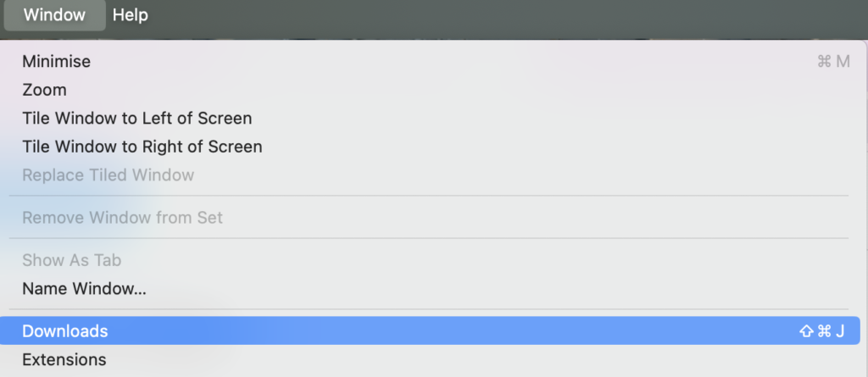The height and width of the screenshot is (377, 868).
Task: Click the command symbol in Minimise's shortcut
Action: click(x=824, y=62)
